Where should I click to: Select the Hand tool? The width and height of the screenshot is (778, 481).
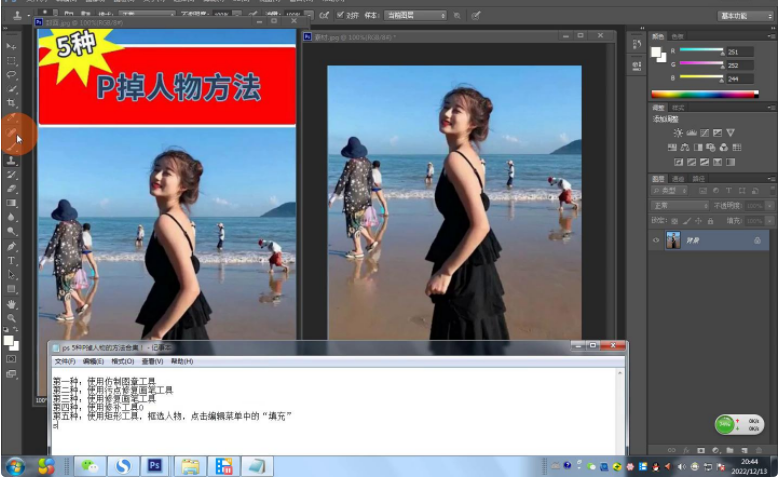[11, 304]
